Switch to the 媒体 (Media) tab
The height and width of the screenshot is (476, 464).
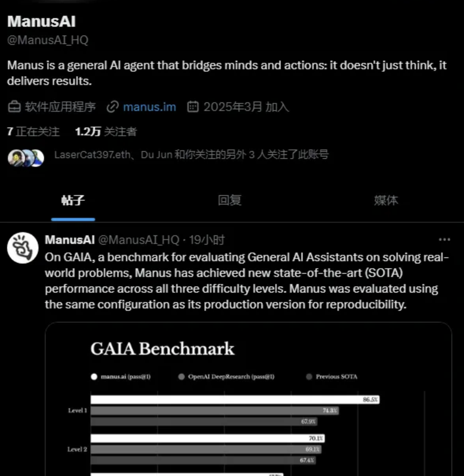(x=386, y=200)
